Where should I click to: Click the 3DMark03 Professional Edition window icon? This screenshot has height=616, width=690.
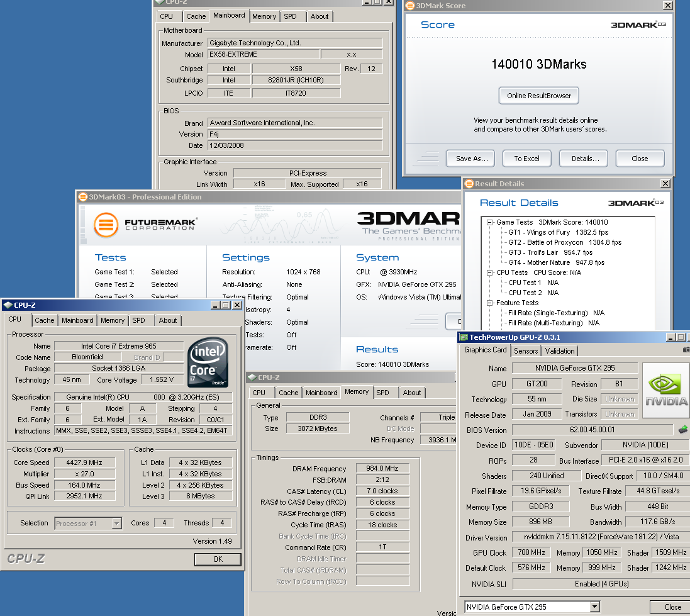[x=83, y=197]
